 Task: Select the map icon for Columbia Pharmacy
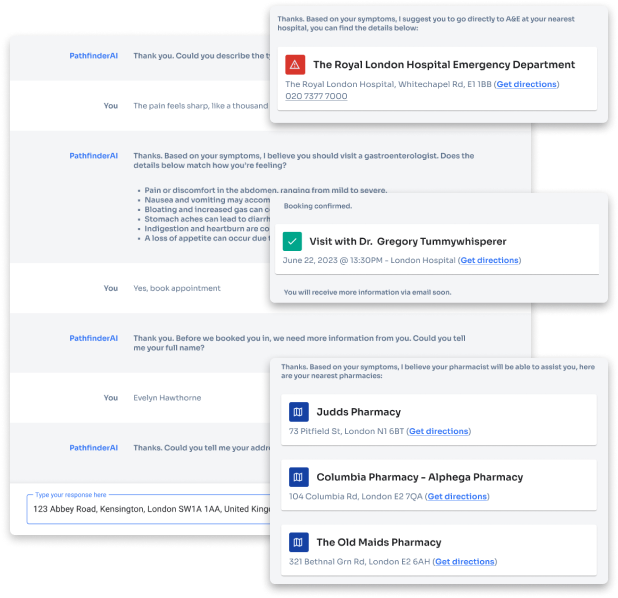[298, 477]
